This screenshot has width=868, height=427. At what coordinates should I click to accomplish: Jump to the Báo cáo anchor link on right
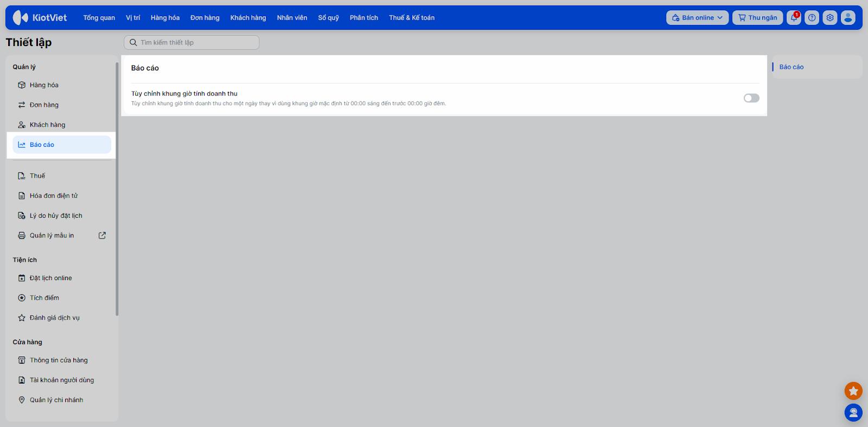(x=792, y=67)
